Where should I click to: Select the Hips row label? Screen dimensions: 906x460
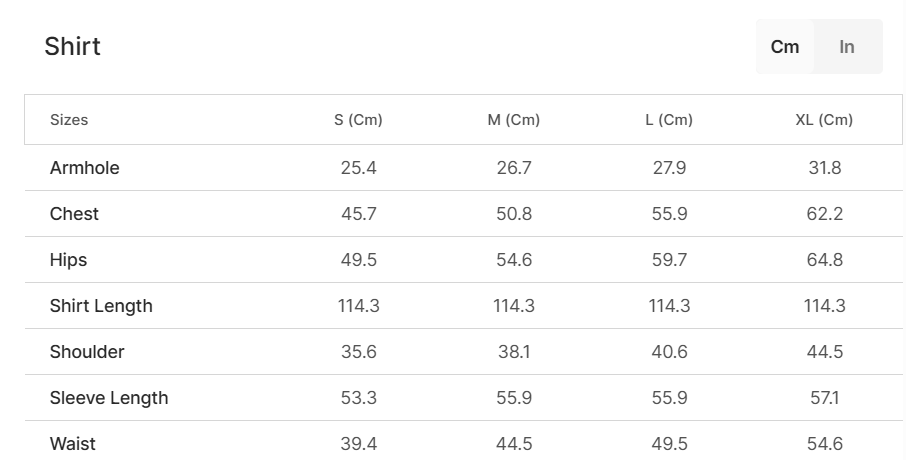[69, 260]
